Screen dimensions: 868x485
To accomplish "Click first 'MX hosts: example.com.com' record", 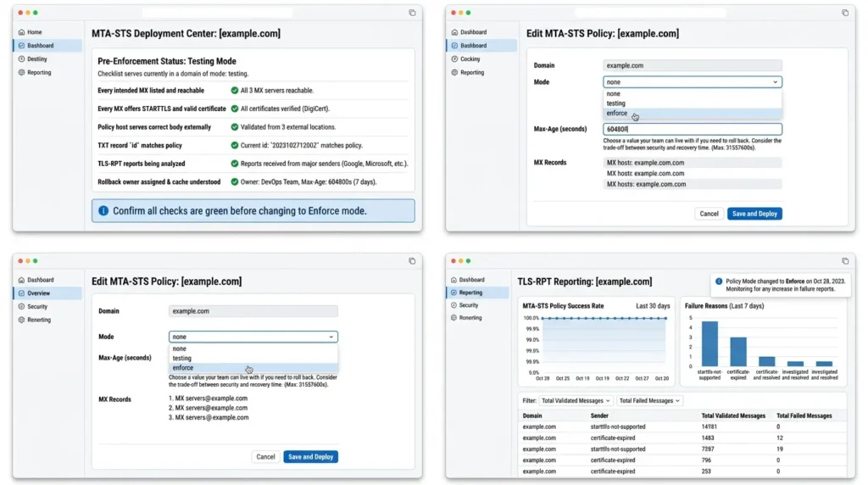I will pos(693,163).
